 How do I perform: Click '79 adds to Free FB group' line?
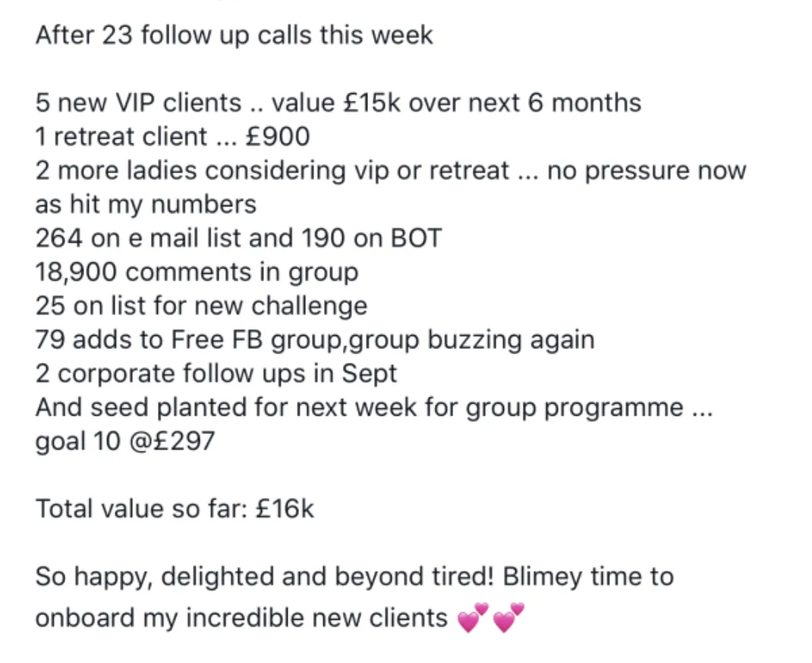[315, 340]
